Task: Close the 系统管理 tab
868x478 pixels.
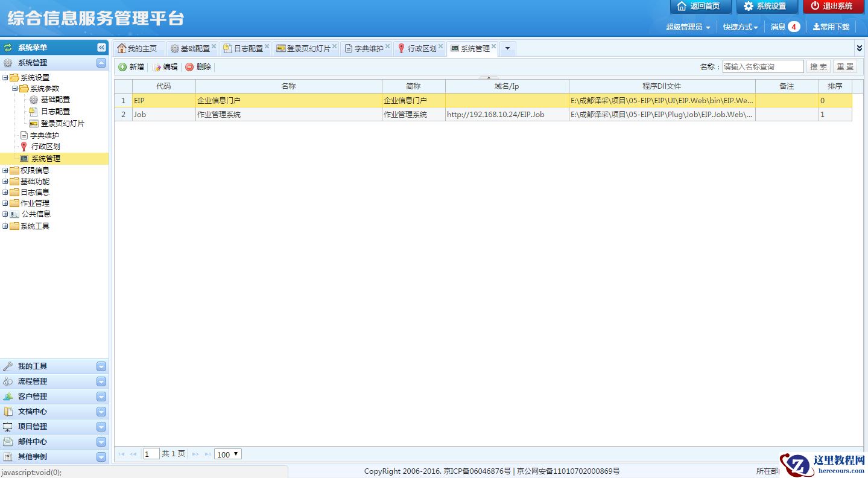Action: click(494, 46)
